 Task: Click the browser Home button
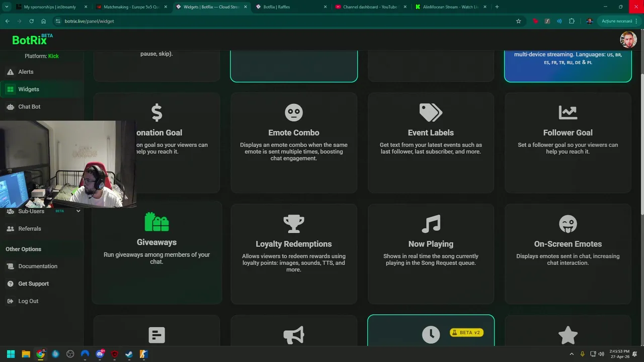43,21
